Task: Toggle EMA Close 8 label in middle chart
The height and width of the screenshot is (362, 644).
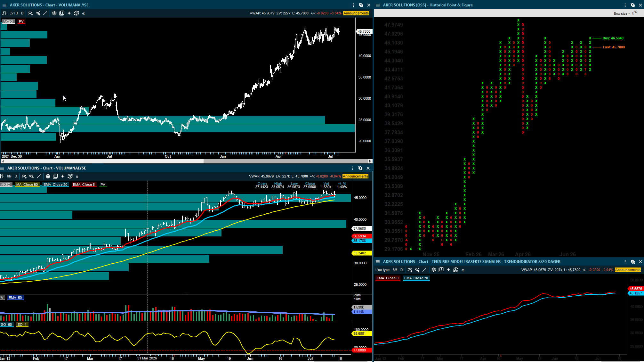Action: [x=84, y=185]
